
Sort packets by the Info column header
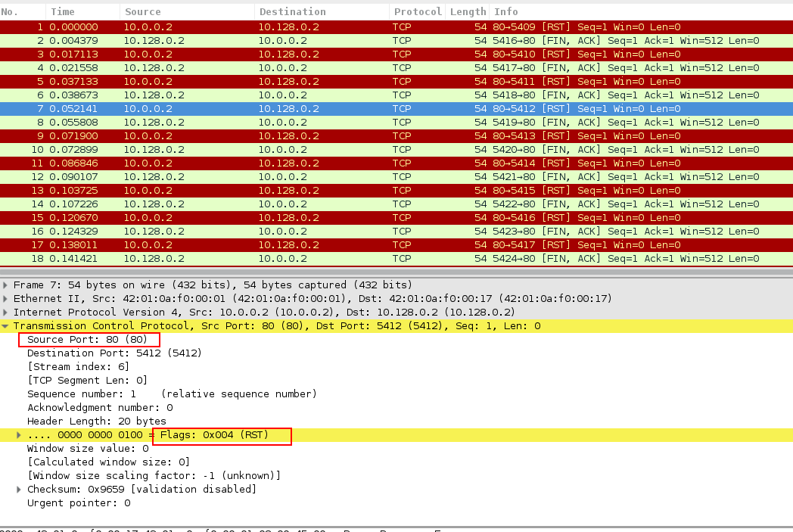click(x=641, y=11)
